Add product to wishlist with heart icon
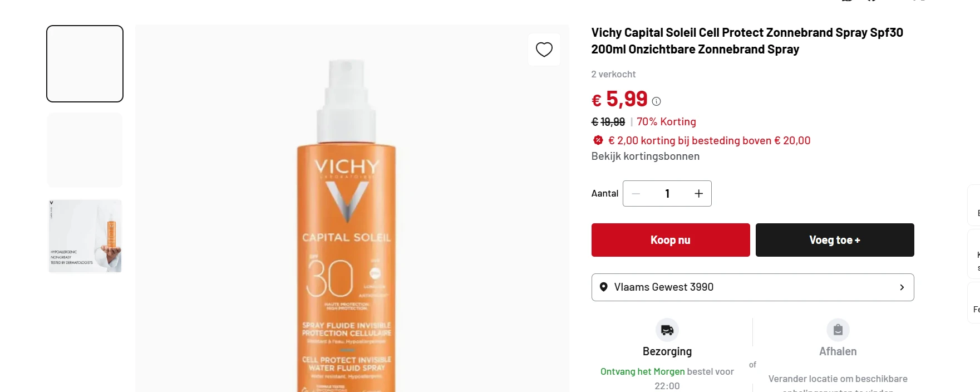Image resolution: width=980 pixels, height=392 pixels. pos(544,50)
